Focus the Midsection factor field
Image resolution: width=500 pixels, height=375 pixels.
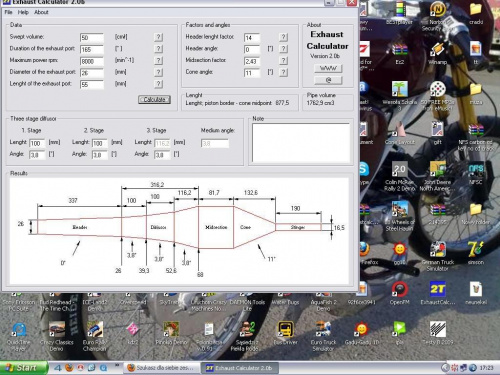coord(252,61)
